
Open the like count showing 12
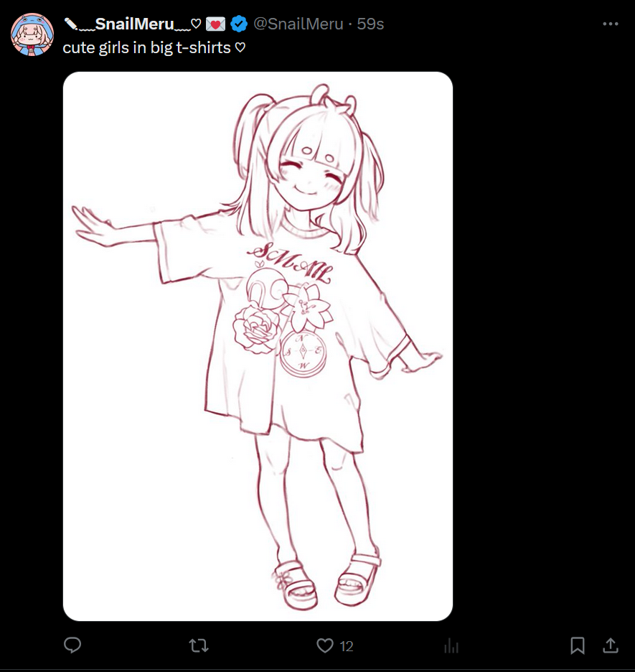point(347,646)
